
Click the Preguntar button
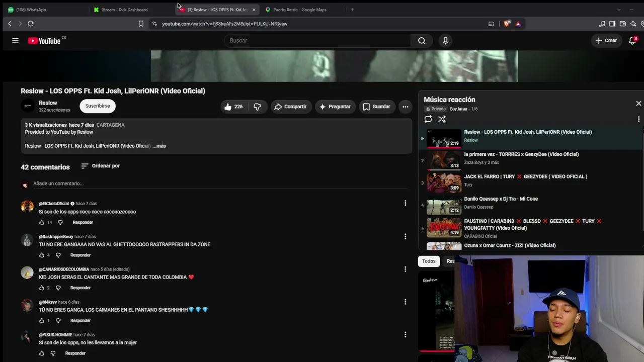coord(335,107)
